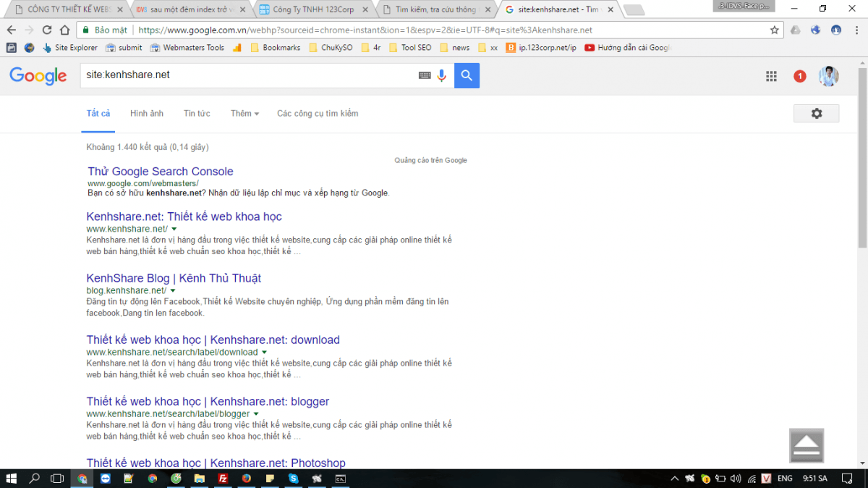This screenshot has width=868, height=488.
Task: Open Firefox from the taskbar
Action: (x=247, y=479)
